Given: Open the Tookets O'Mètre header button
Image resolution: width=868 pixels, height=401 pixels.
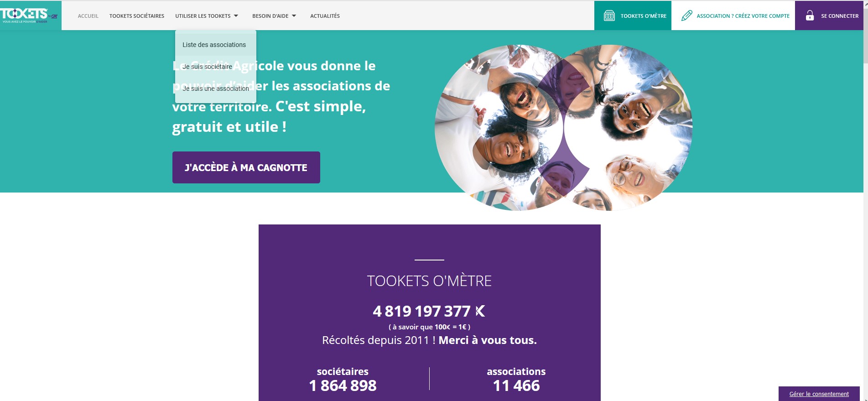Looking at the screenshot, I should point(633,16).
